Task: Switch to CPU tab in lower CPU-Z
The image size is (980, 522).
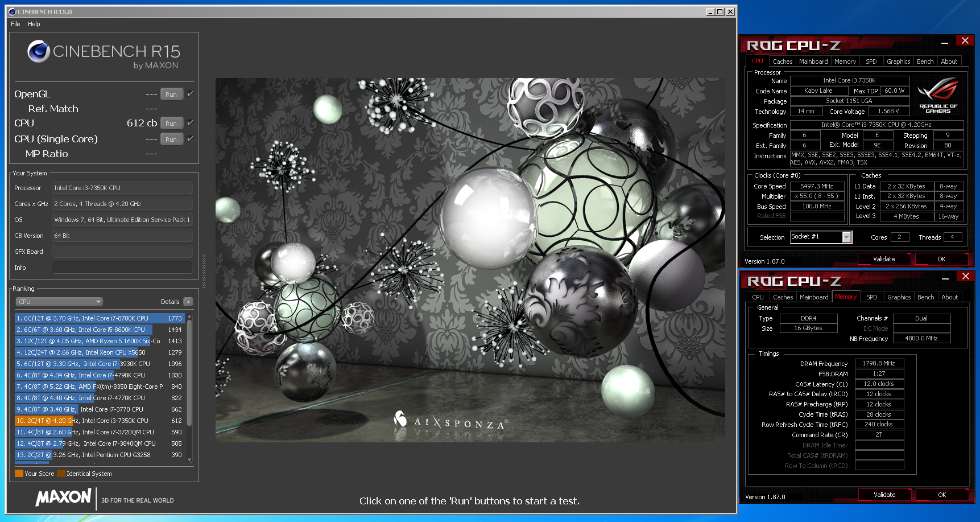Action: pos(758,297)
